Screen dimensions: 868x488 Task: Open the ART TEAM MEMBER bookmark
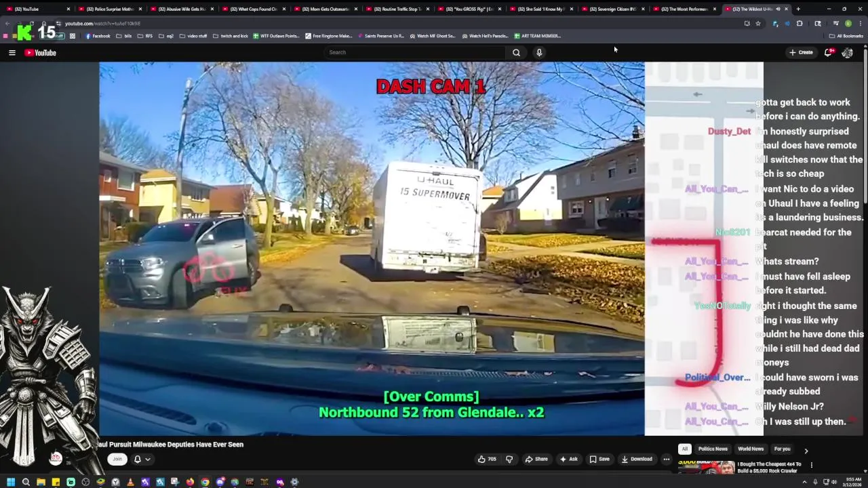pyautogui.click(x=537, y=36)
